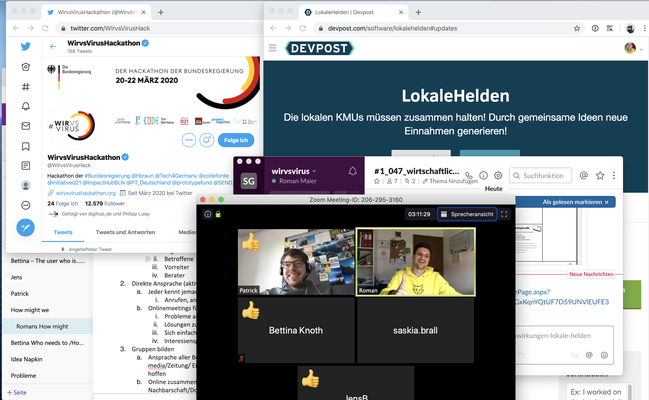
Task: Select saskia.brall participant tile
Action: (x=416, y=330)
